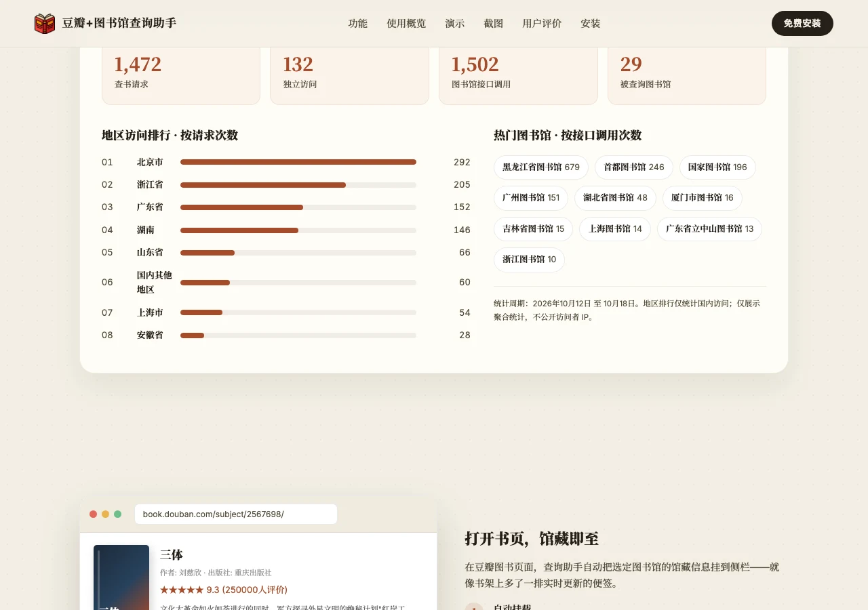Click the 广东省 row label
Image resolution: width=868 pixels, height=610 pixels.
[x=150, y=207]
